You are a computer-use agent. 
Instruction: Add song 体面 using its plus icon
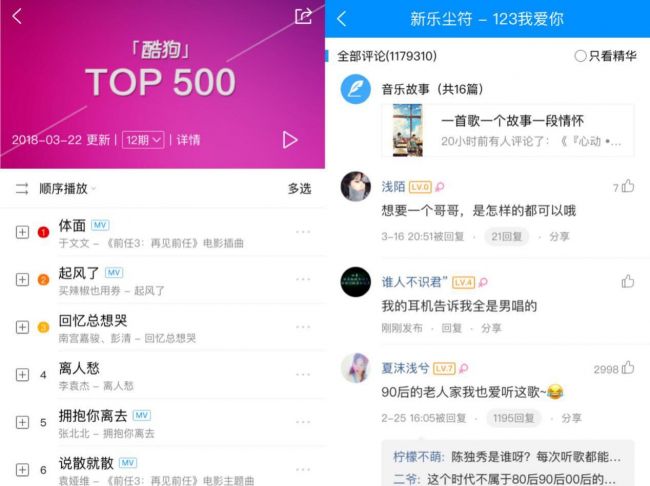point(22,232)
